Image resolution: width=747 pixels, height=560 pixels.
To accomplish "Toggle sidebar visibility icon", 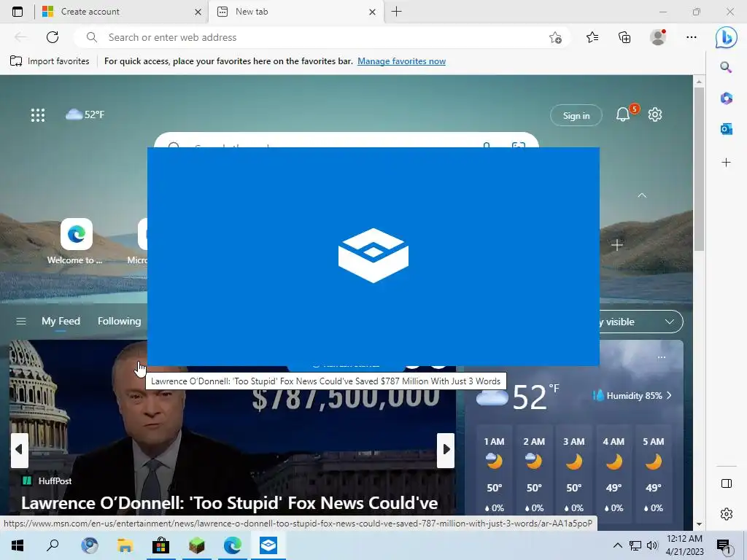I will tap(726, 483).
